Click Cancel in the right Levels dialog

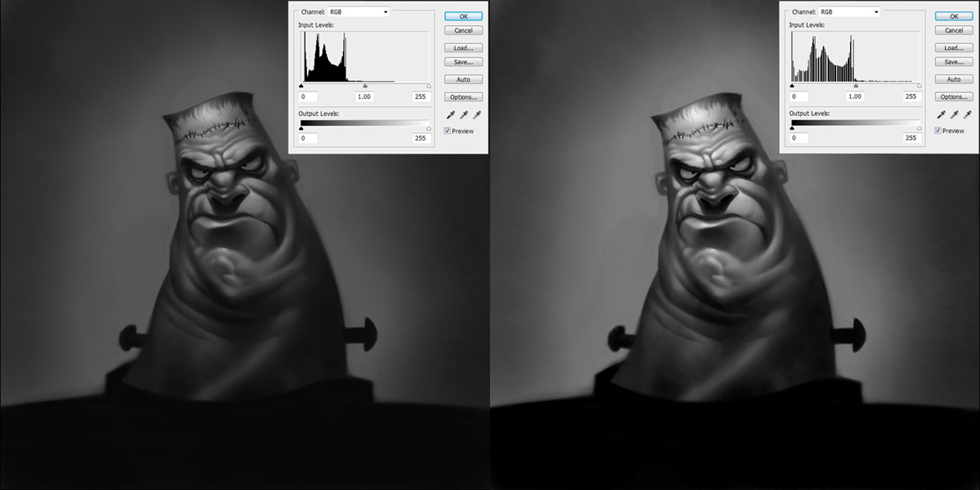pyautogui.click(x=954, y=30)
